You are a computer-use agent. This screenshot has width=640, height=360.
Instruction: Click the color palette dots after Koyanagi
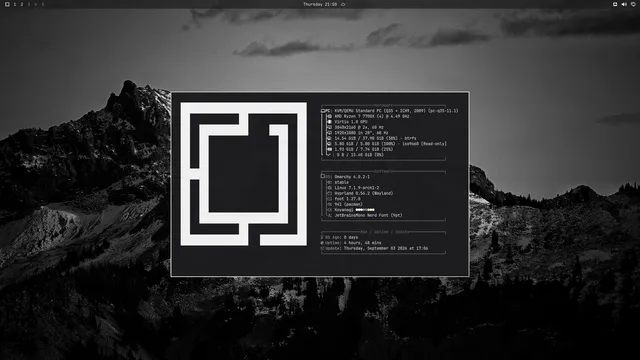point(365,210)
